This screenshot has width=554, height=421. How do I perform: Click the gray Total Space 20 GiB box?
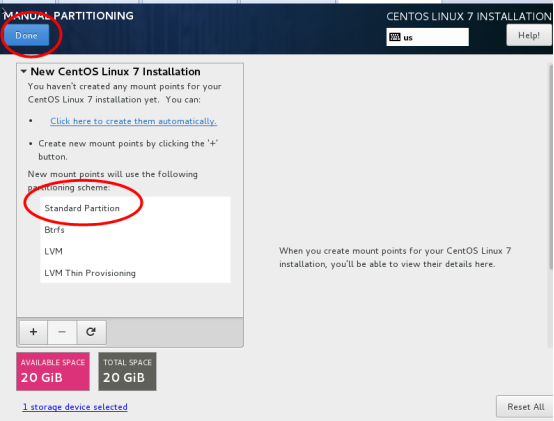[127, 371]
